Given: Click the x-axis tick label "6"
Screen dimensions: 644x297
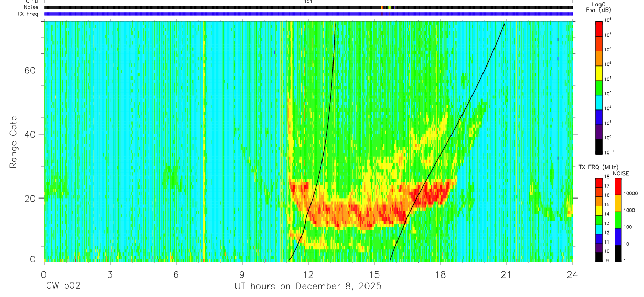Looking at the screenshot, I should tap(176, 274).
